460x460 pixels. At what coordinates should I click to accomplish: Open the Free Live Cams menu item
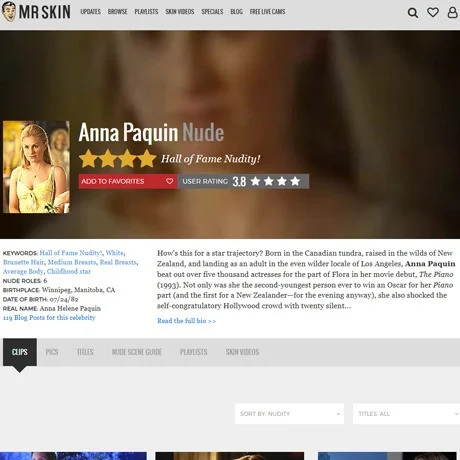[267, 12]
